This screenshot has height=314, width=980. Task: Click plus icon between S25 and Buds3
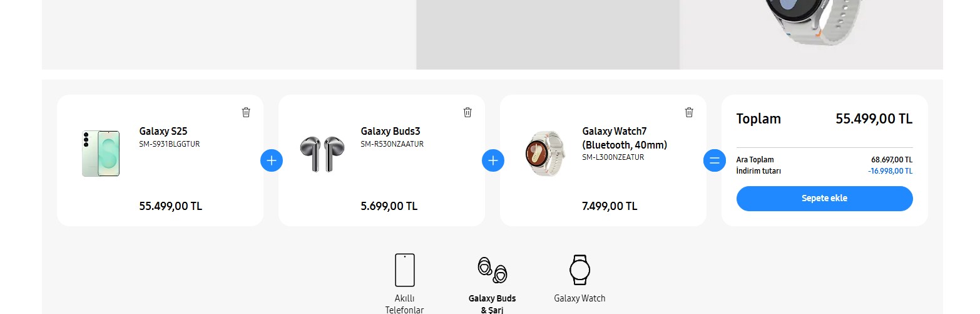click(x=272, y=160)
